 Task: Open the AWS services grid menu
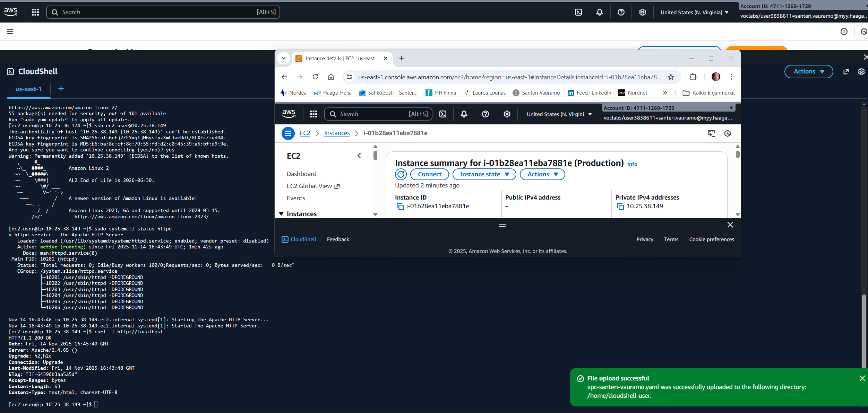coord(35,12)
